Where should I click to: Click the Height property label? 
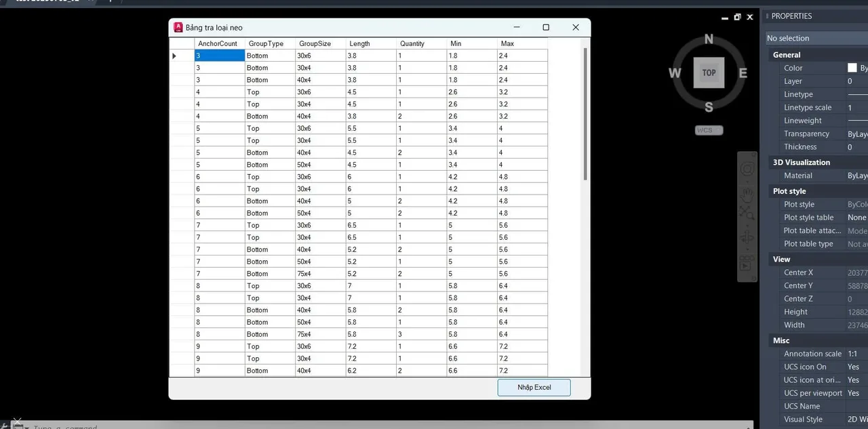(x=795, y=312)
